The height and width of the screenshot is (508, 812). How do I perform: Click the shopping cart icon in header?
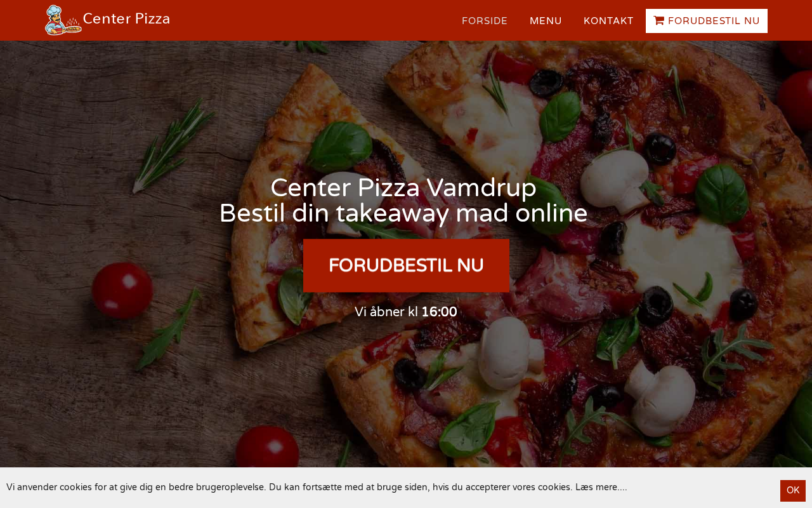pyautogui.click(x=659, y=21)
